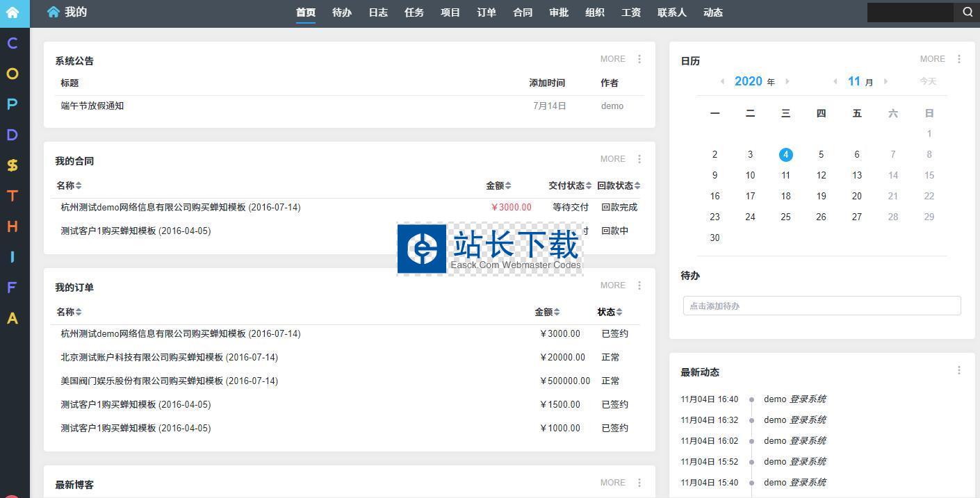Click the 点击添加待办 input field
The image size is (980, 498).
pyautogui.click(x=822, y=306)
